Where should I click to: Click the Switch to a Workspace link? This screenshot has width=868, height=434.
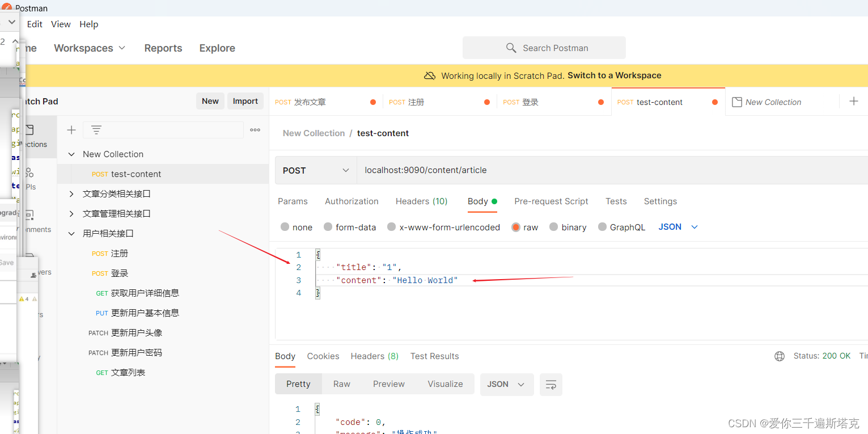(x=613, y=75)
